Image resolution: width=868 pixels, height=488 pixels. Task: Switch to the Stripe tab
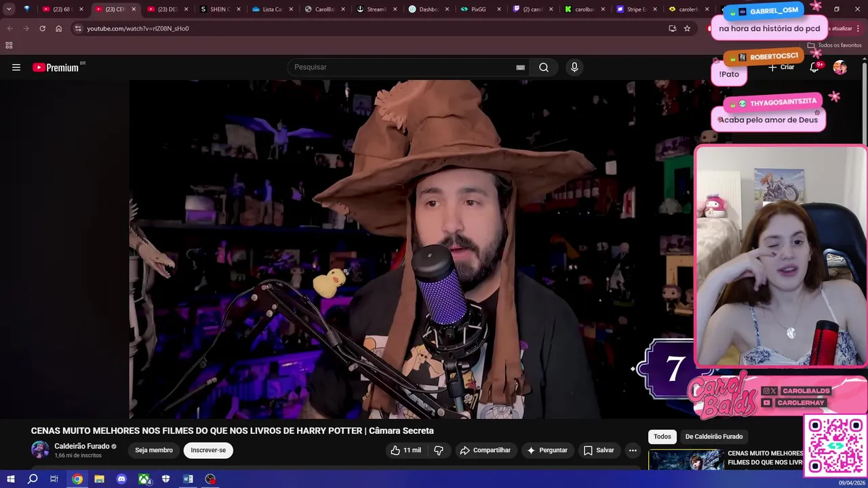tap(635, 9)
